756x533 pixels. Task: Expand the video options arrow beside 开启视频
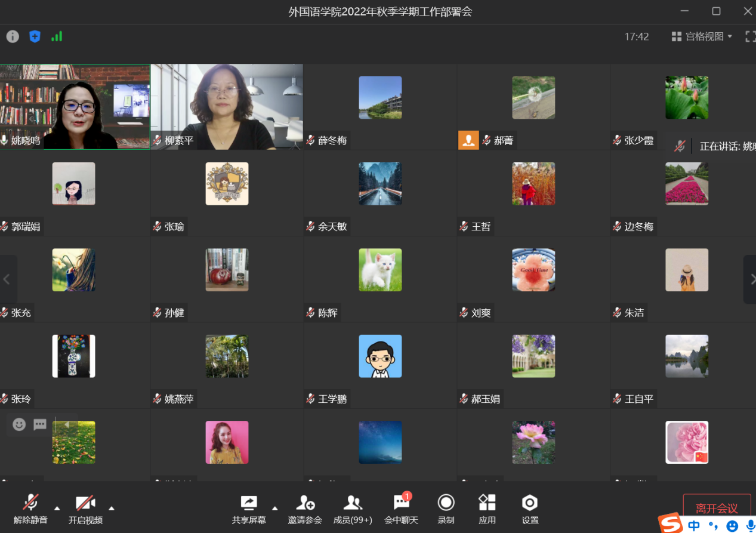(111, 508)
